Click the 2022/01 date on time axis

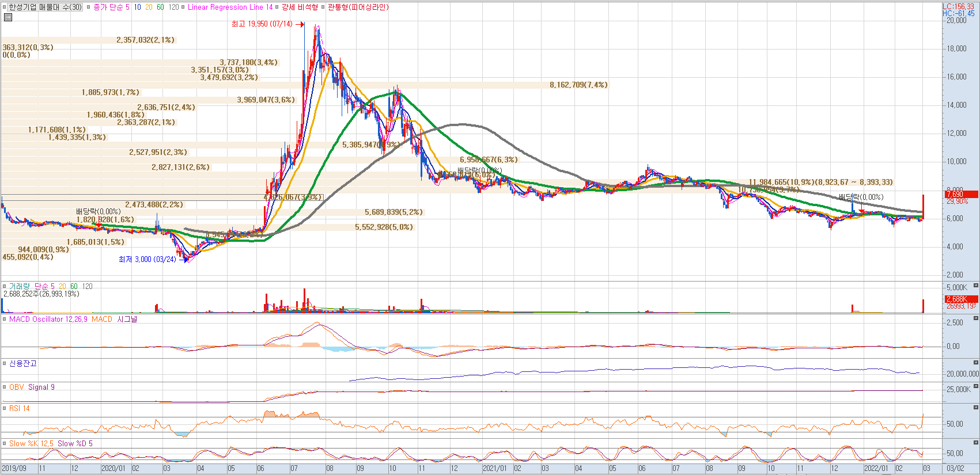click(x=876, y=469)
